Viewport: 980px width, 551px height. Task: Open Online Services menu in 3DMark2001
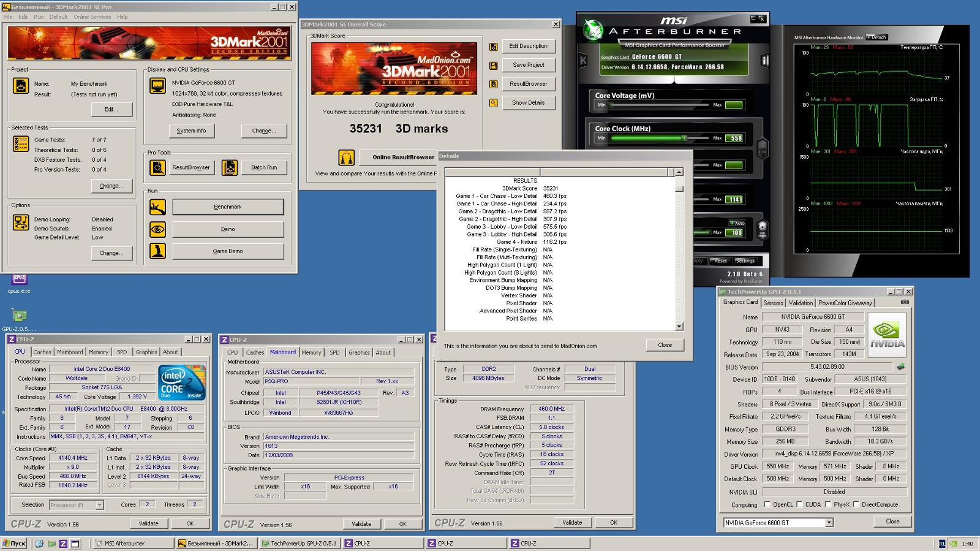click(92, 17)
